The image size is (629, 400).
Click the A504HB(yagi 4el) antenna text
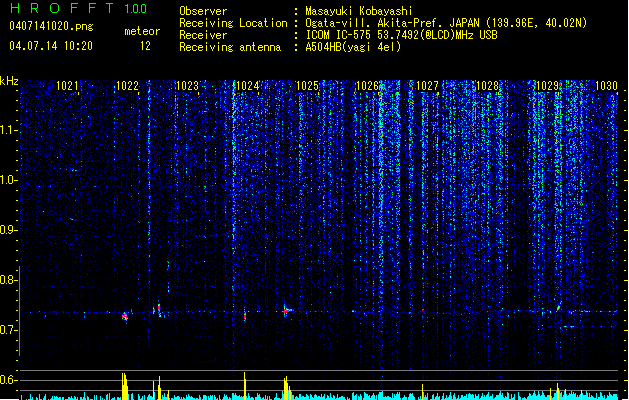[x=353, y=47]
